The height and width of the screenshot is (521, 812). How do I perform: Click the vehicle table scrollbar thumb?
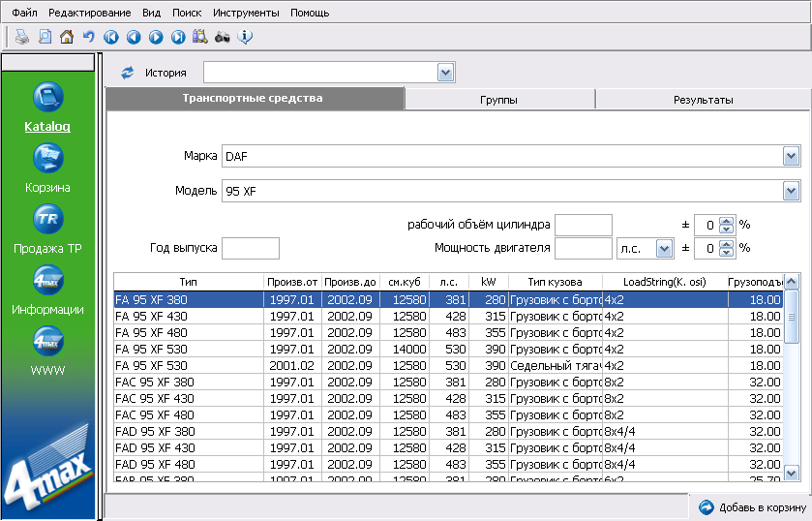tap(792, 317)
